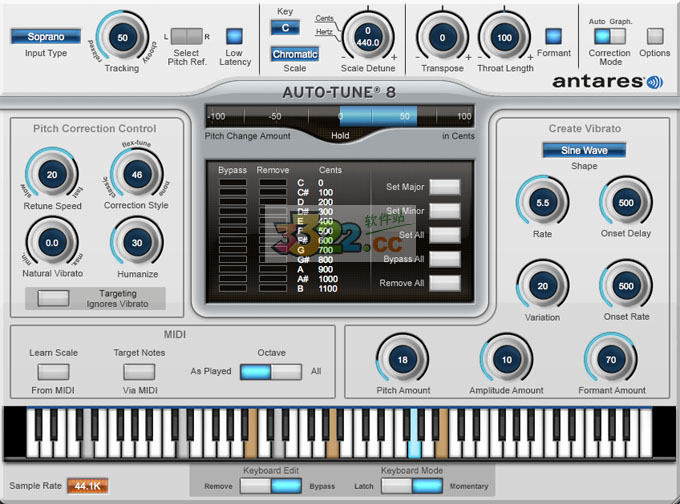Click the Amplitude Amount knob showing 10
680x504 pixels.
click(x=506, y=360)
